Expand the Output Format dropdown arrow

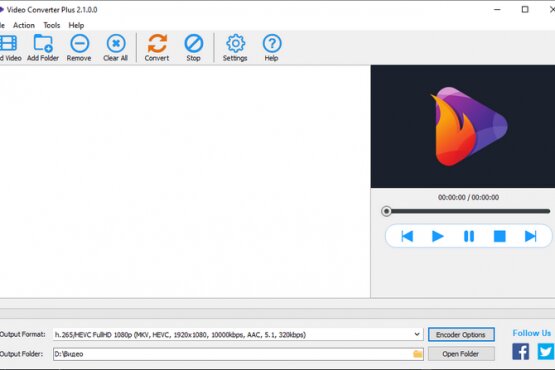click(x=417, y=334)
